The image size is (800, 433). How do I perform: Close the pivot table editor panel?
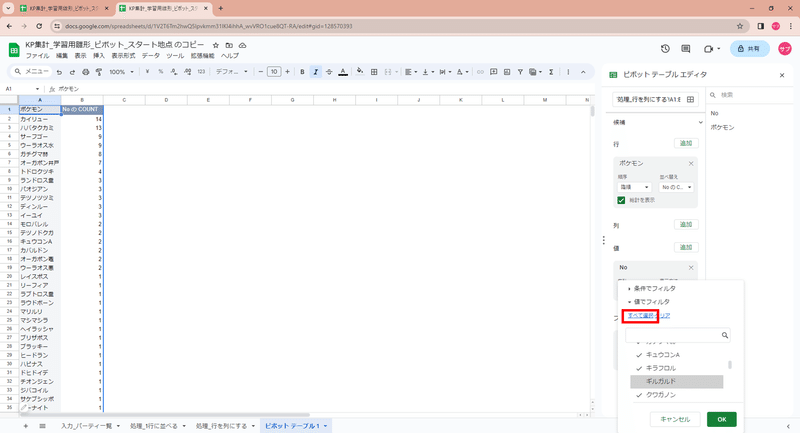pyautogui.click(x=782, y=75)
